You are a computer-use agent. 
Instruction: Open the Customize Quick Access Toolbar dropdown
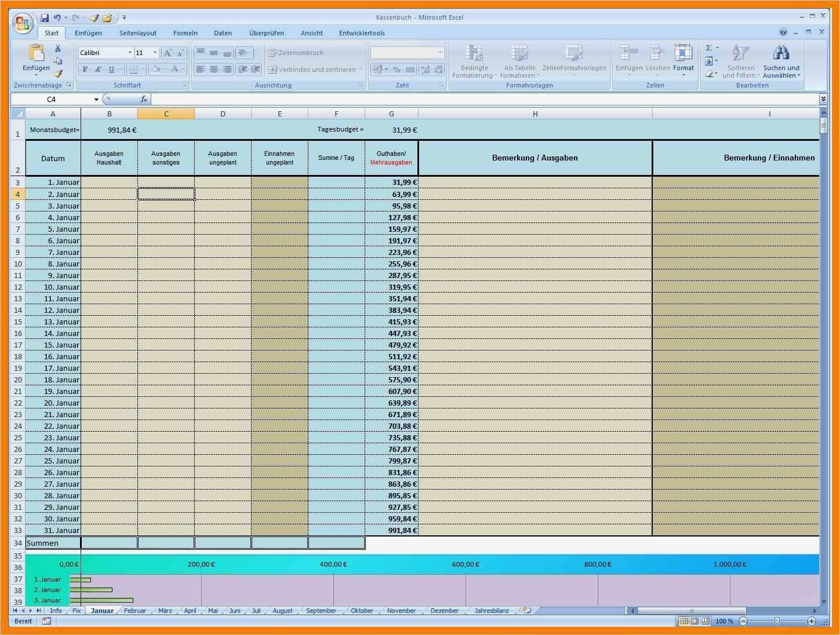click(x=125, y=18)
